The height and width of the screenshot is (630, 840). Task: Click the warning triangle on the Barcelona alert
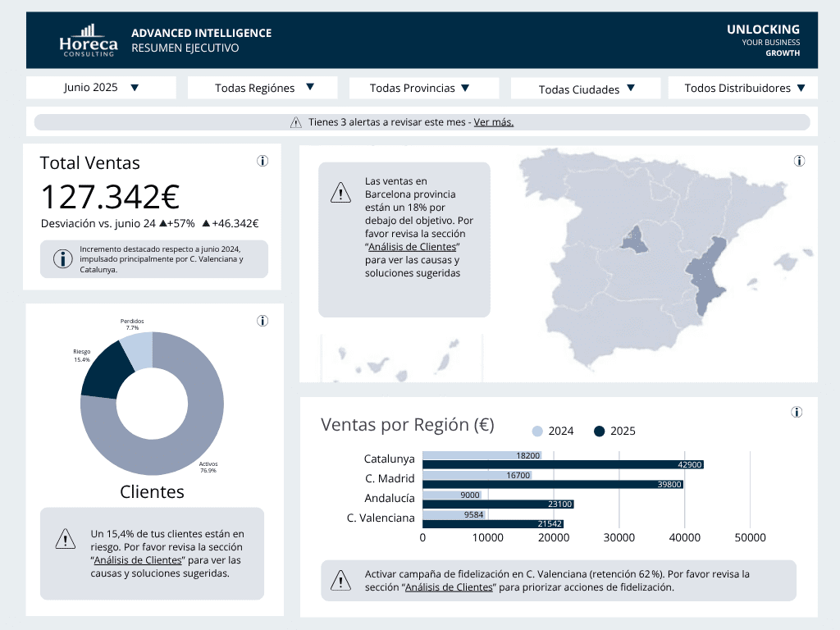coord(340,192)
